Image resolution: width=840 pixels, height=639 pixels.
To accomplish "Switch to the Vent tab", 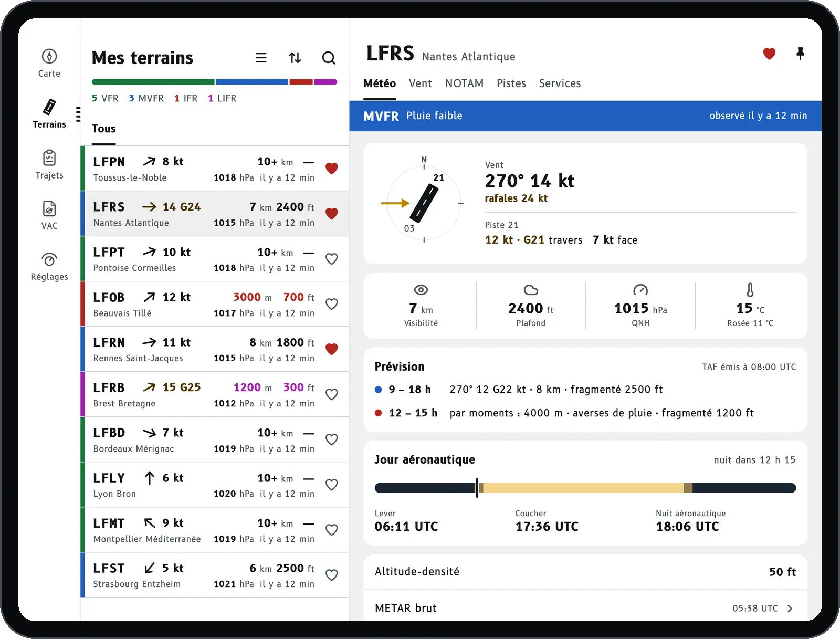I will pyautogui.click(x=421, y=83).
